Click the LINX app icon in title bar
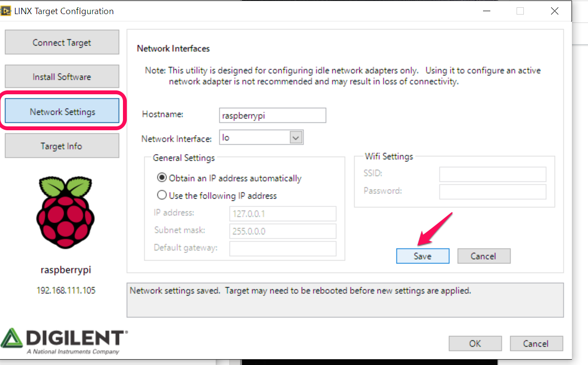588x365 pixels. pos(6,11)
